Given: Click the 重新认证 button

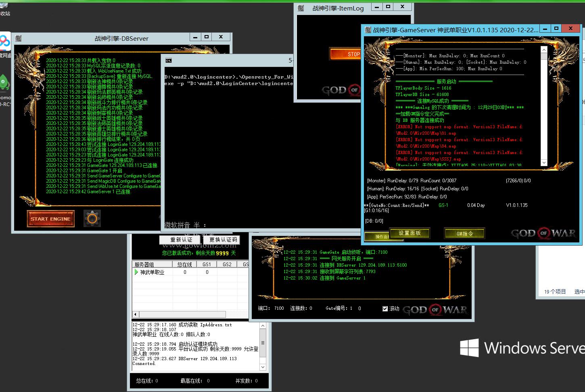Looking at the screenshot, I should point(181,240).
